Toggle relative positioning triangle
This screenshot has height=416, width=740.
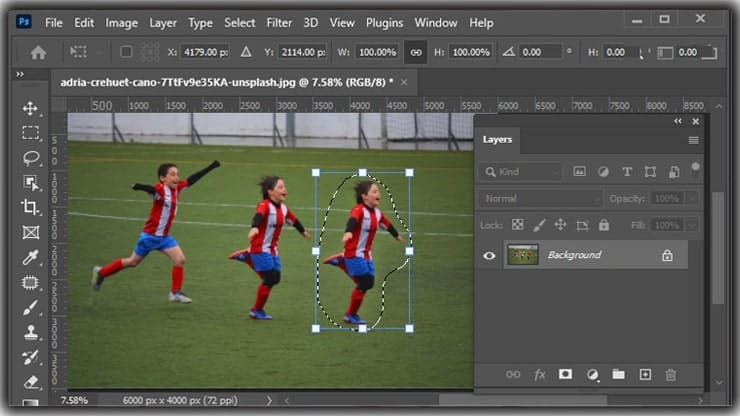246,51
